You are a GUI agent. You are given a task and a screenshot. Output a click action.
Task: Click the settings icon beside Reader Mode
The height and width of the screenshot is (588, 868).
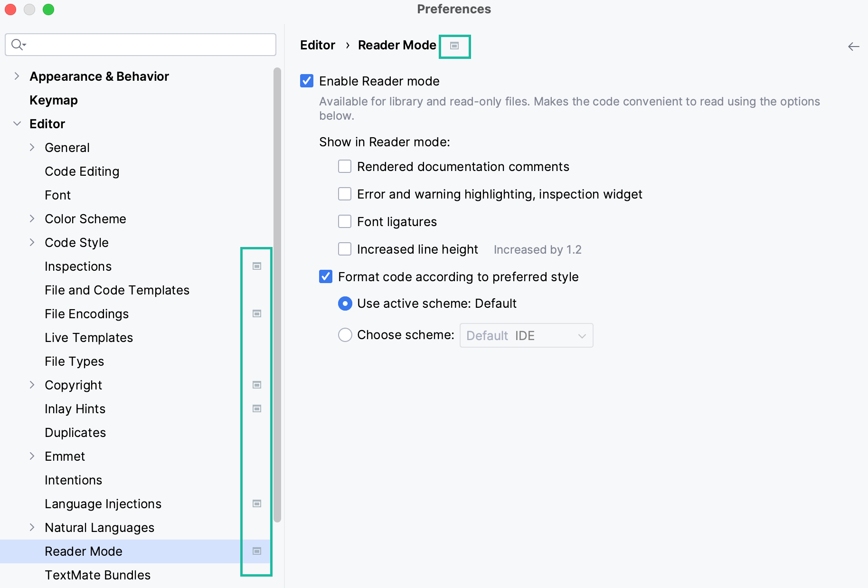click(257, 551)
